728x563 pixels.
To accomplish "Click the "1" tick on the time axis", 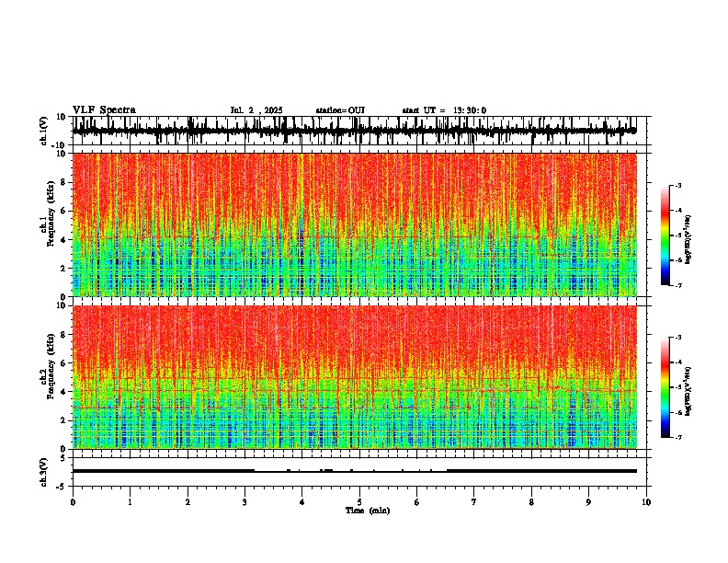I will point(130,502).
